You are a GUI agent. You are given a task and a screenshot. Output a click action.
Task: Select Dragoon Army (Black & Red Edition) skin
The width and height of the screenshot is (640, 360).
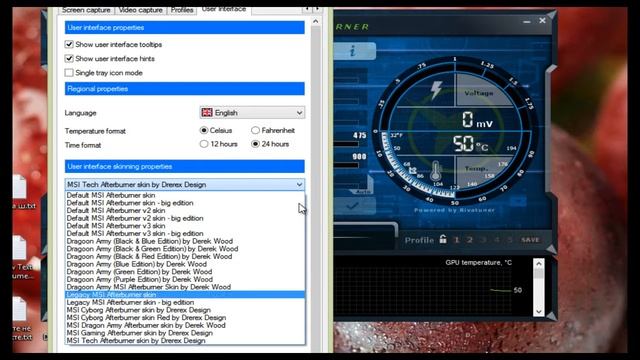coord(185,256)
